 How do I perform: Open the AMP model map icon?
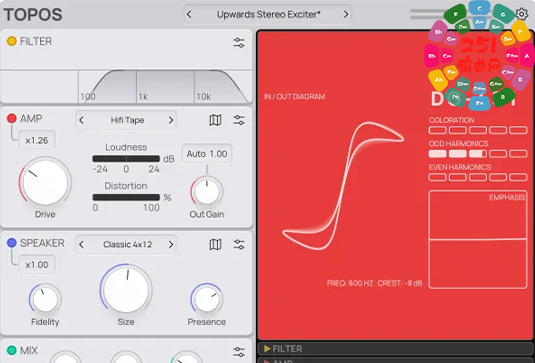click(x=215, y=120)
